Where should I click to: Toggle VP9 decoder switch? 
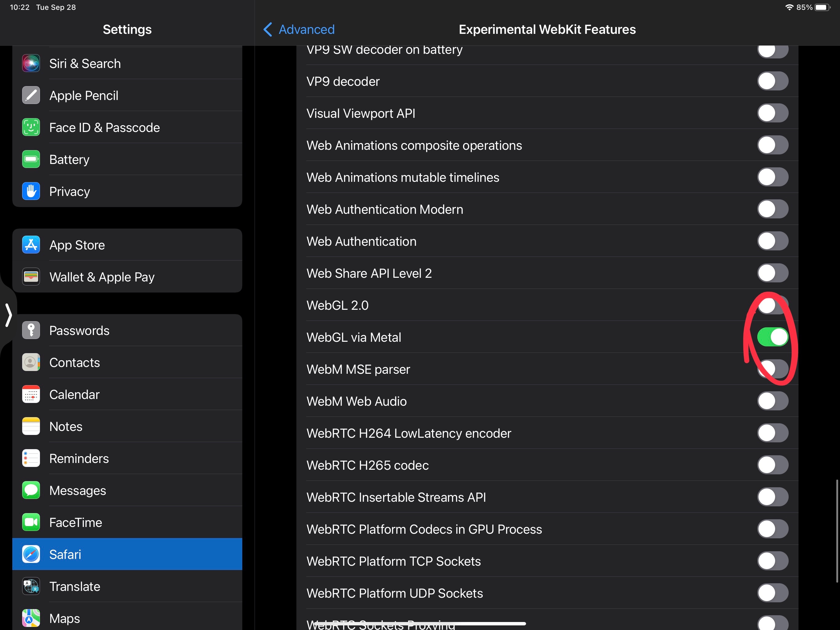pos(773,81)
